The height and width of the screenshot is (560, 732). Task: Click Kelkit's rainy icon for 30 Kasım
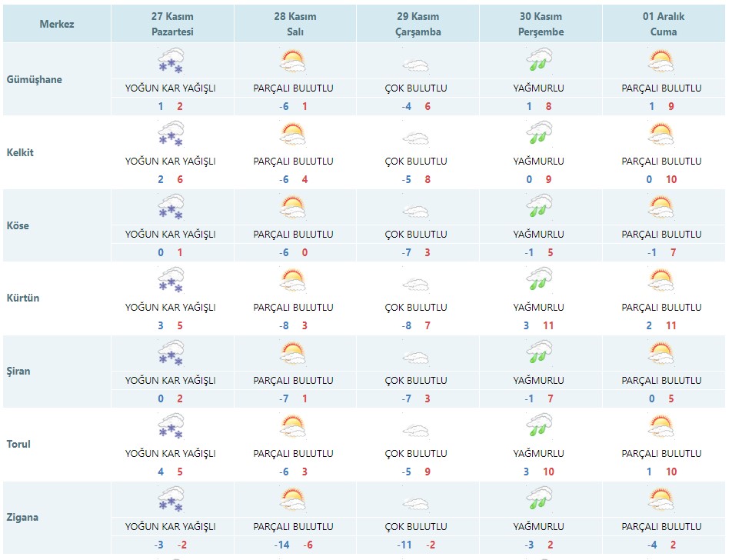[x=539, y=134]
